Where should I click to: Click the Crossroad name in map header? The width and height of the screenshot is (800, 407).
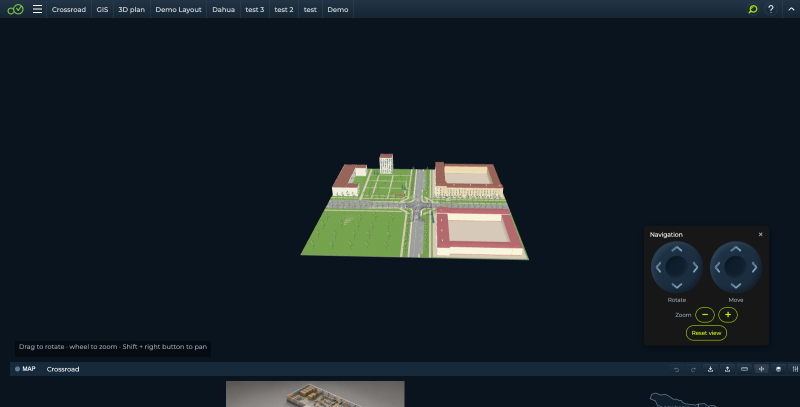(63, 369)
